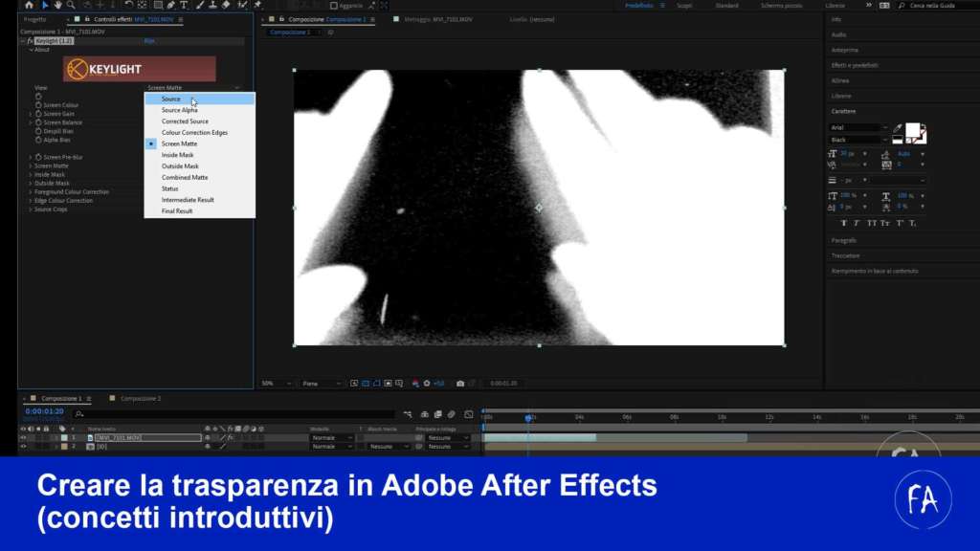Enable All Caps text style
Image resolution: width=980 pixels, height=551 pixels.
pyautogui.click(x=871, y=224)
